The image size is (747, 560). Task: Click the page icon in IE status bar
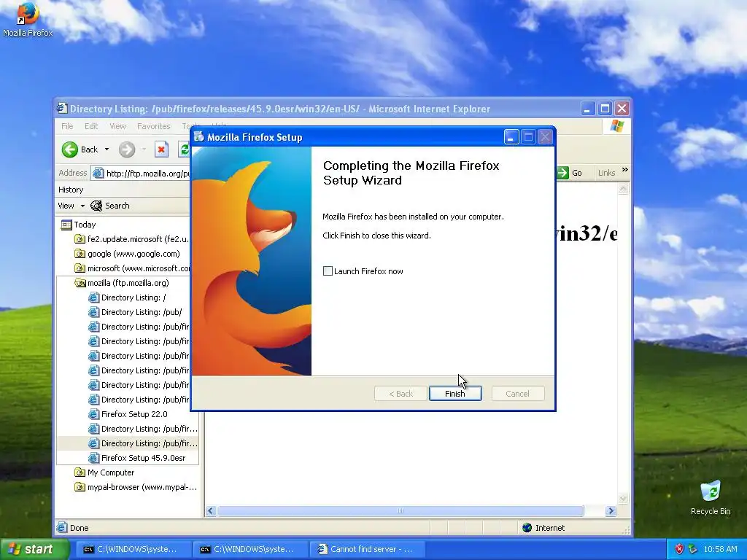[x=62, y=528]
